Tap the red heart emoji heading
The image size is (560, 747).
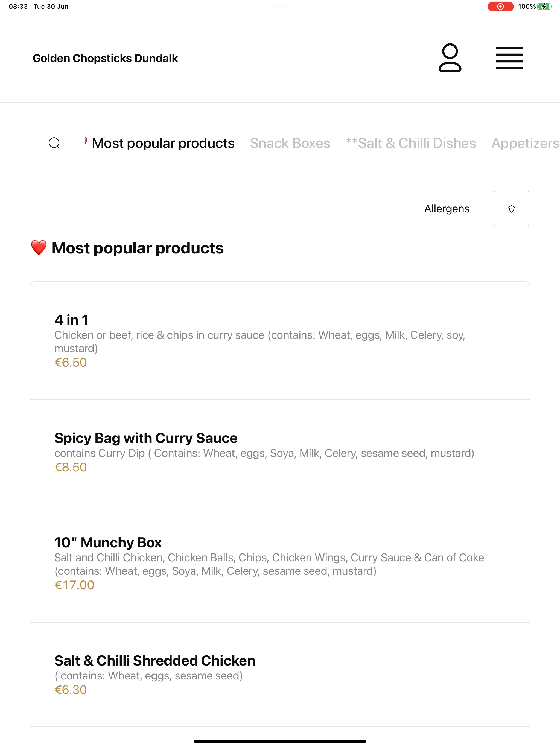[x=39, y=248]
